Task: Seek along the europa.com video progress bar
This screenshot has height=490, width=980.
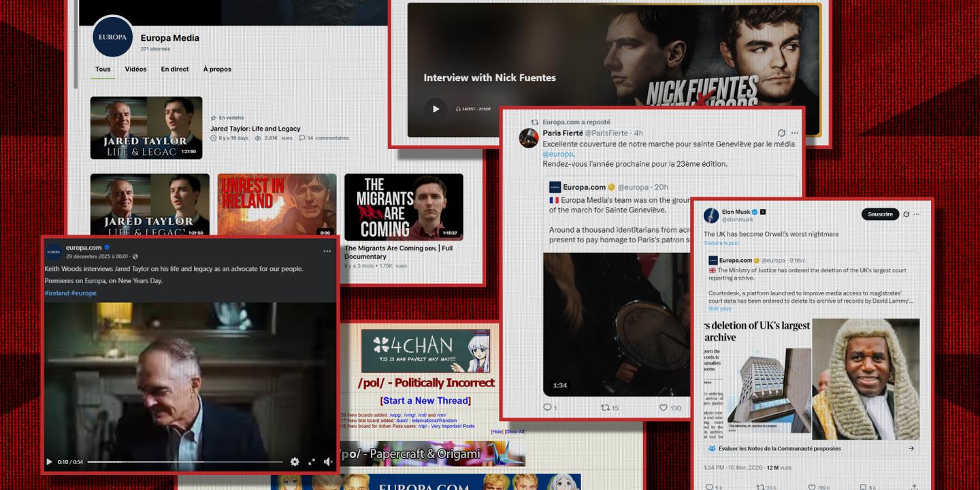Action: click(185, 462)
